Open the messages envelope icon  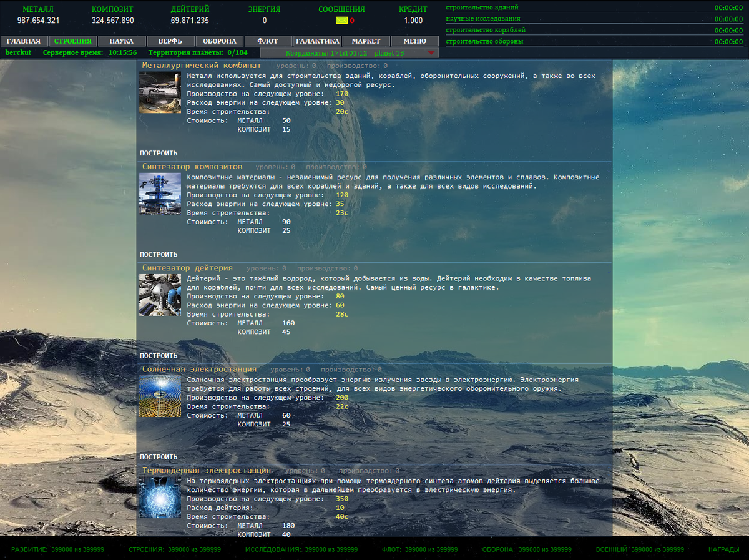[x=341, y=21]
